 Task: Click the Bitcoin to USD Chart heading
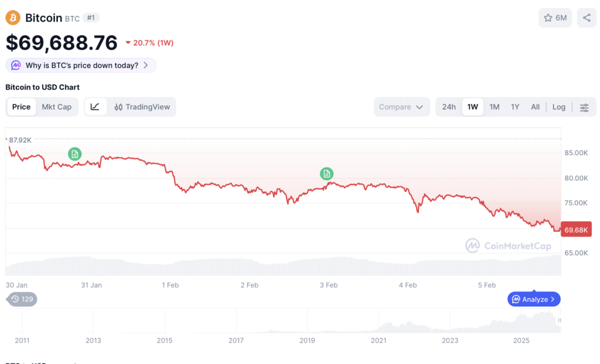coord(42,87)
